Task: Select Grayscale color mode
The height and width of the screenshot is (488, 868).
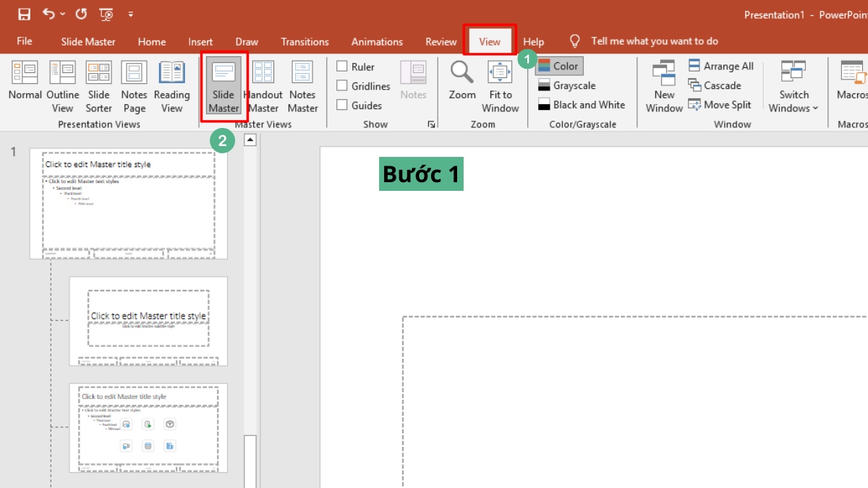Action: [566, 85]
